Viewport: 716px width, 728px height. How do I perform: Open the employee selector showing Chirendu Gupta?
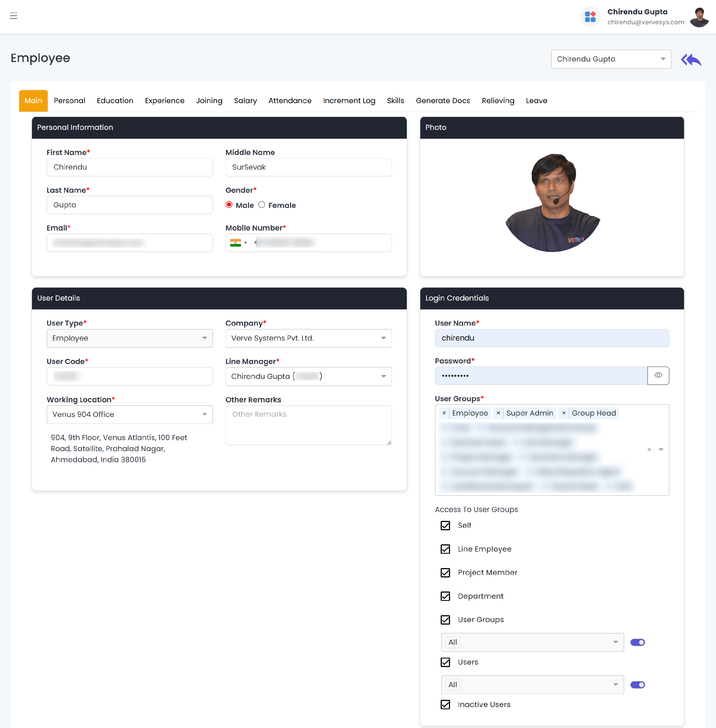(x=611, y=59)
